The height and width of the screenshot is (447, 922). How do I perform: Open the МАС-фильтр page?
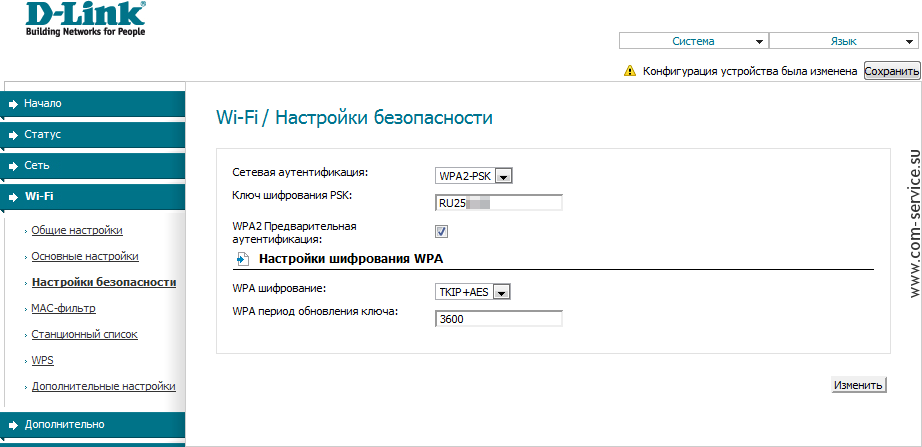point(63,308)
